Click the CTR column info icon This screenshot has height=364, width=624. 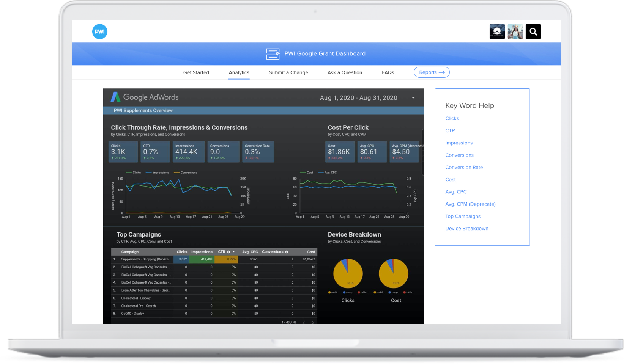tap(228, 252)
